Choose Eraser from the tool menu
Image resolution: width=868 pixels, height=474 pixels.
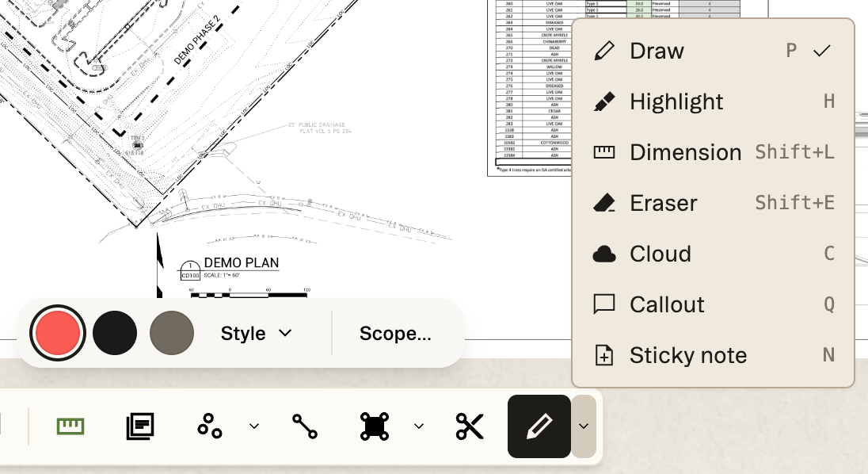point(713,203)
